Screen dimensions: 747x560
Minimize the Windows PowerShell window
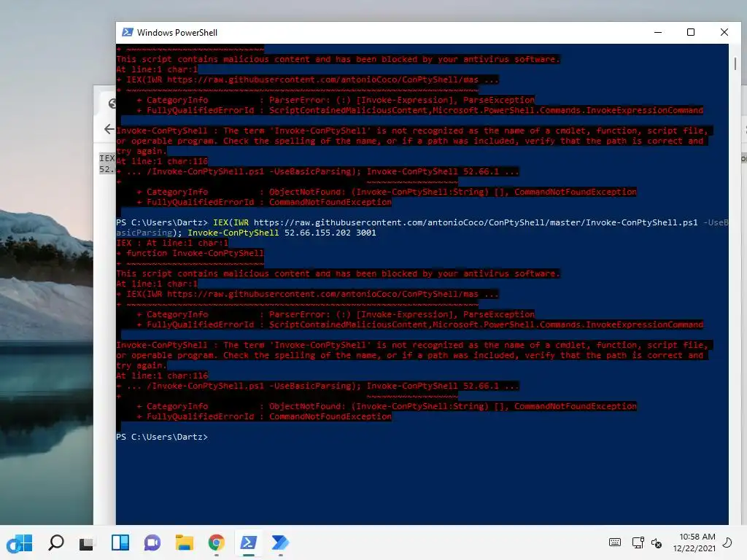click(x=658, y=32)
